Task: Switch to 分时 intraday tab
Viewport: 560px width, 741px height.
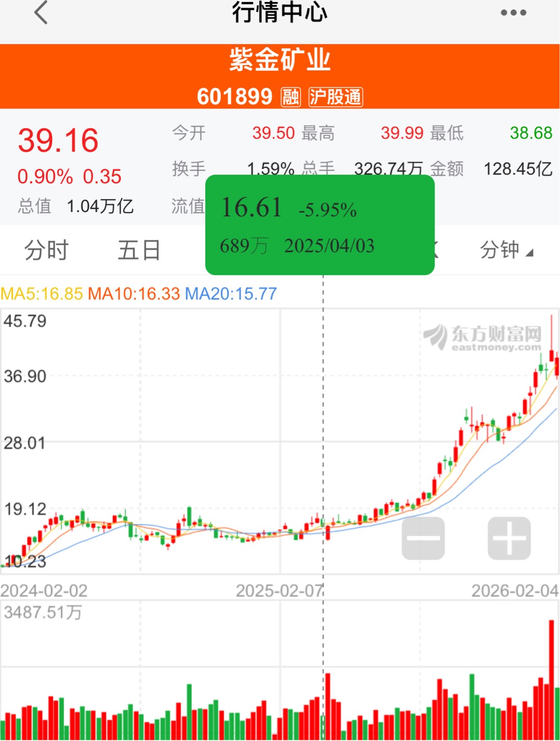Action: (x=46, y=250)
